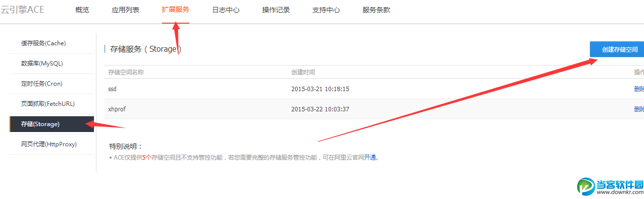Viewport: 644px width, 199px height.
Task: Select 存储(Storage) sidebar item
Action: pyautogui.click(x=52, y=124)
